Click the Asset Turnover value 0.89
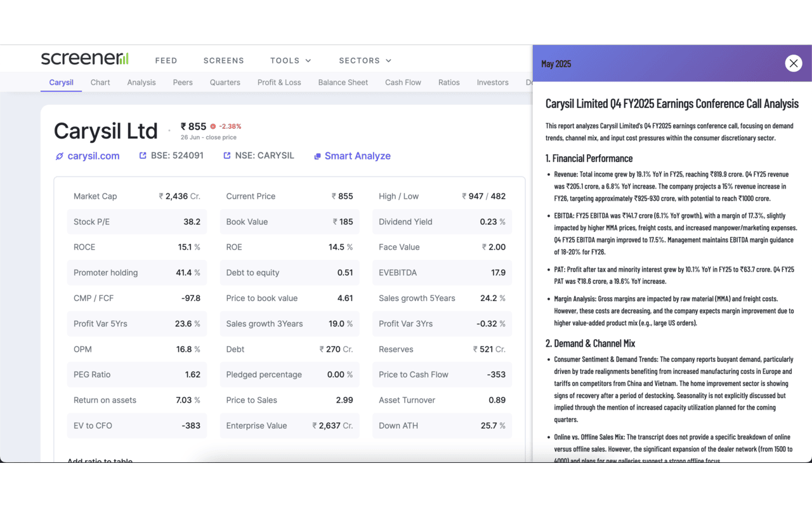812x508 pixels. tap(497, 400)
